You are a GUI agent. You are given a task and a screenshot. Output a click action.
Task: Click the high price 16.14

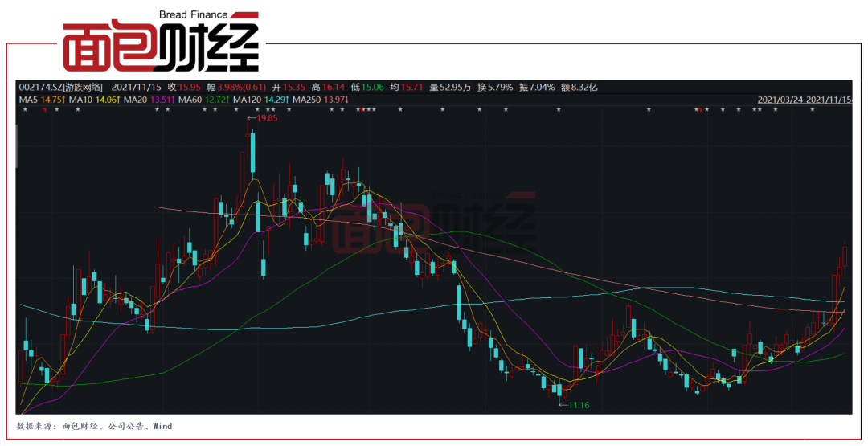334,88
